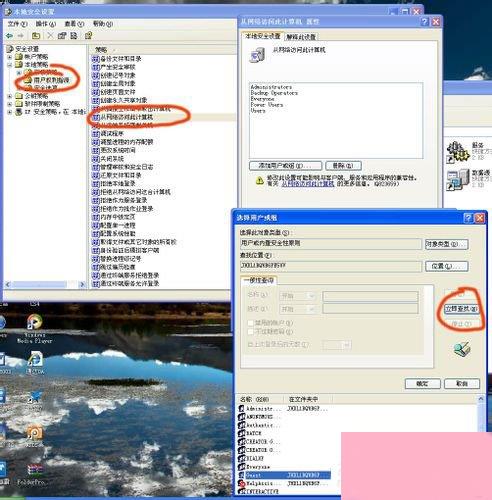Viewport: 492px width, 500px height.
Task: Open the 帮助(H) menu
Action: click(x=103, y=24)
